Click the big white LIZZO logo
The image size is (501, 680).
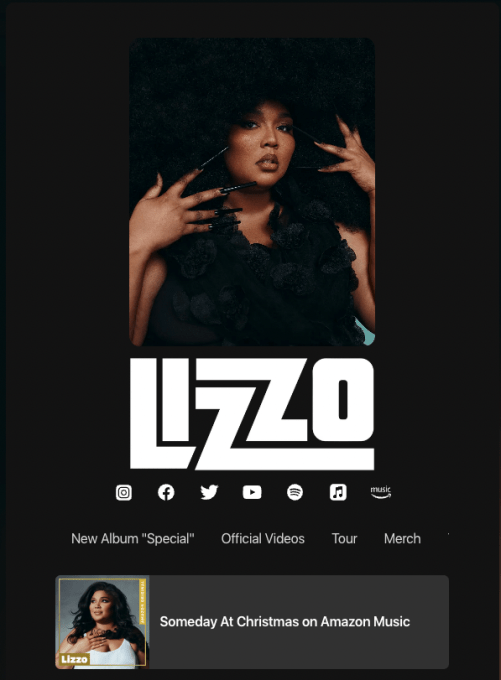pyautogui.click(x=252, y=414)
